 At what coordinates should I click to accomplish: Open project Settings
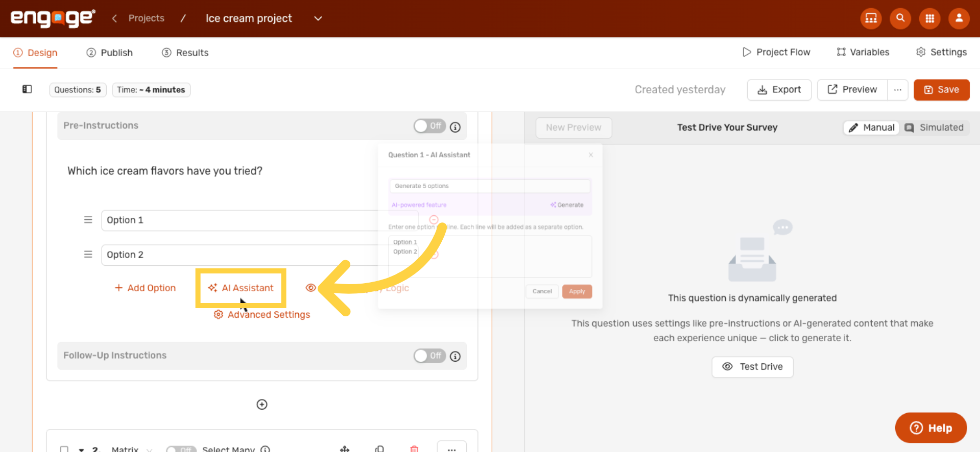(x=941, y=52)
